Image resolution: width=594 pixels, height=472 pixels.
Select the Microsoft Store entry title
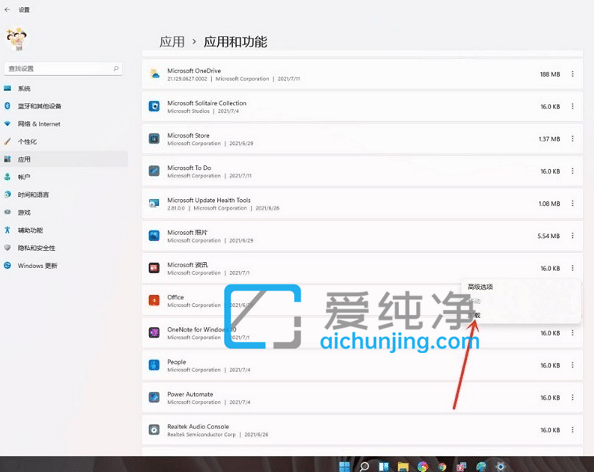188,135
